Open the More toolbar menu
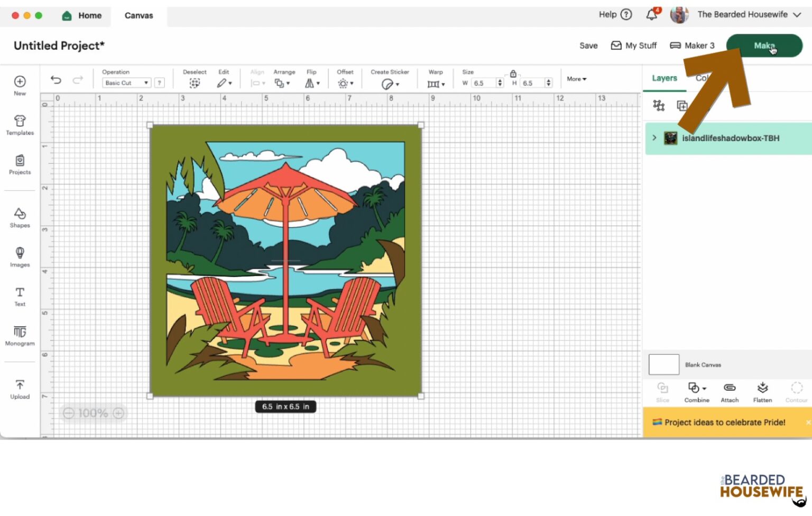This screenshot has width=812, height=516. click(x=576, y=79)
